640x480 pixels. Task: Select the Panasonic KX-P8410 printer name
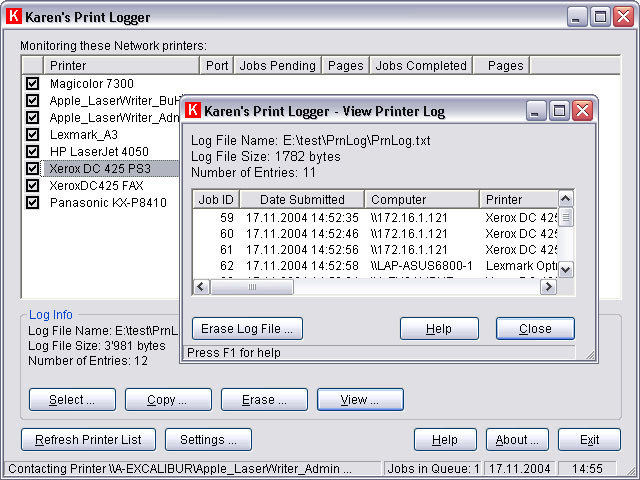108,202
